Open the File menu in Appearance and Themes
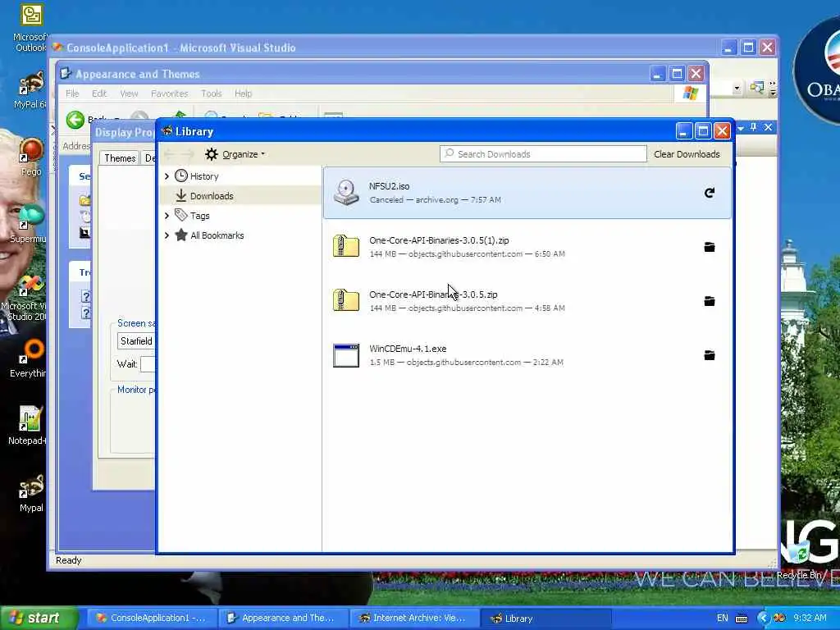The image size is (840, 630). (72, 94)
